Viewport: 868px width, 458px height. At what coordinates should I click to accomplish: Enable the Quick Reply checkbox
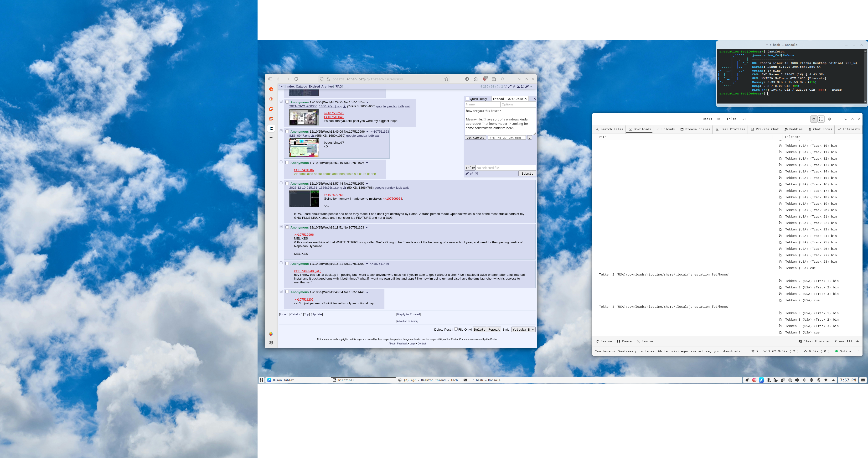pyautogui.click(x=467, y=99)
